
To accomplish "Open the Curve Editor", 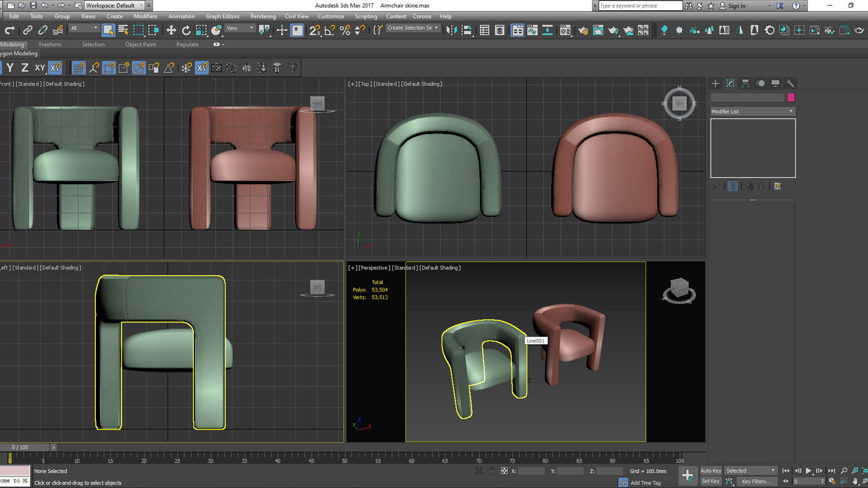I will point(533,30).
